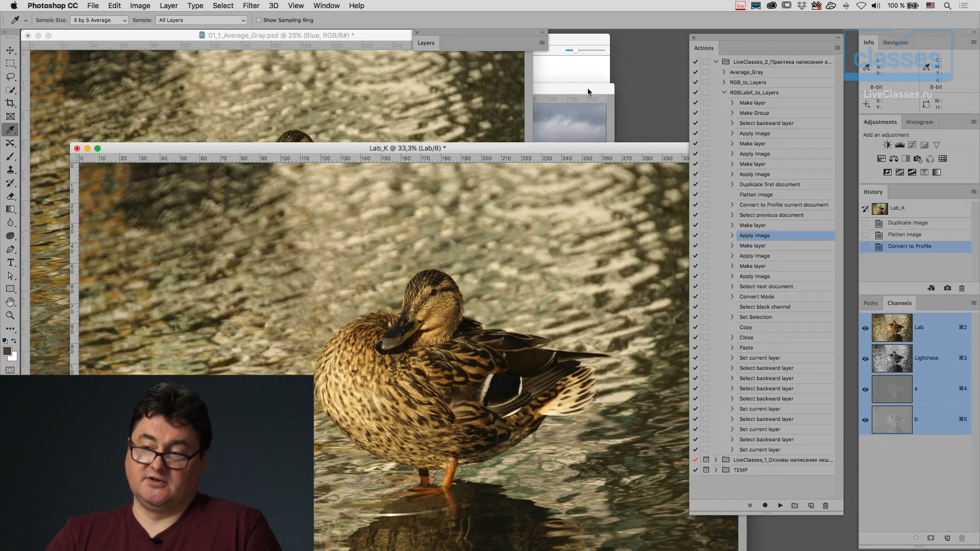Image resolution: width=980 pixels, height=551 pixels.
Task: Switch to the Paths tab
Action: [870, 303]
